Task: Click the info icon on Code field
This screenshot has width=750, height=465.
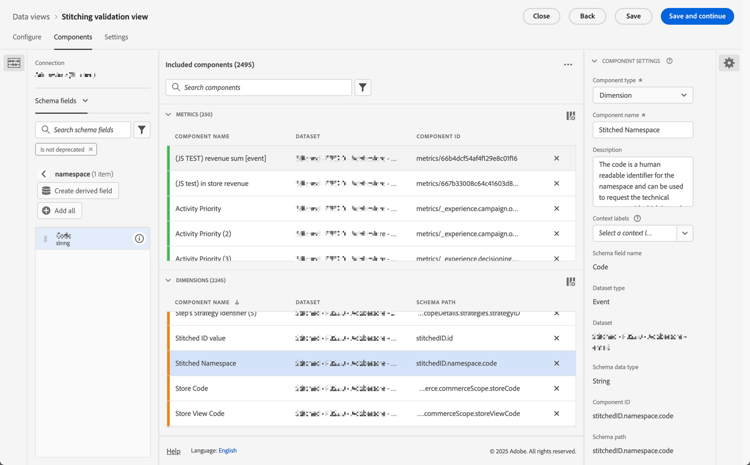Action: [x=139, y=238]
